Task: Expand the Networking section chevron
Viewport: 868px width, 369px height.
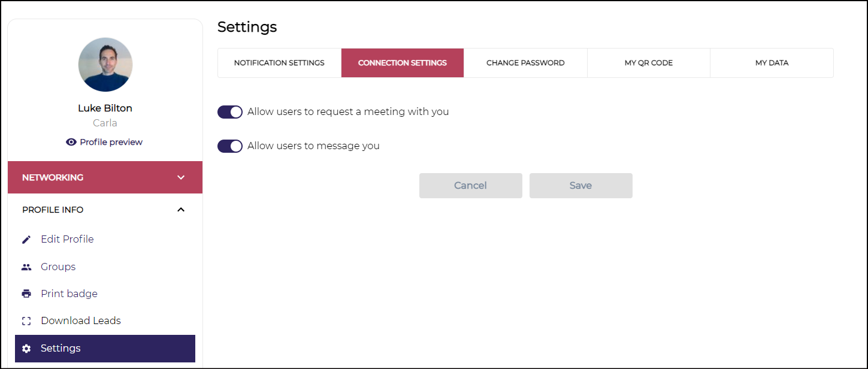Action: click(x=181, y=177)
